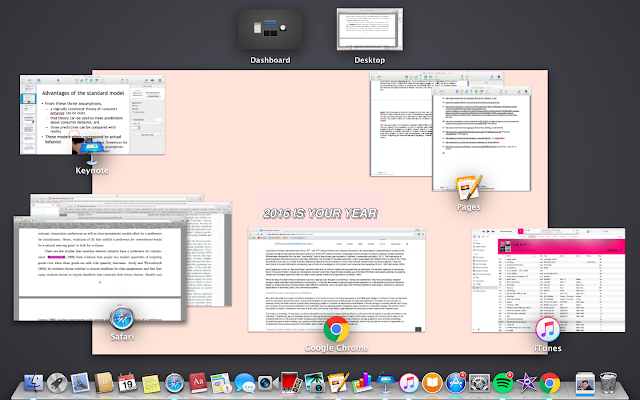Viewport: 640px width, 400px height.
Task: Launch Launchpad rocket icon in Dock
Action: pyautogui.click(x=57, y=383)
